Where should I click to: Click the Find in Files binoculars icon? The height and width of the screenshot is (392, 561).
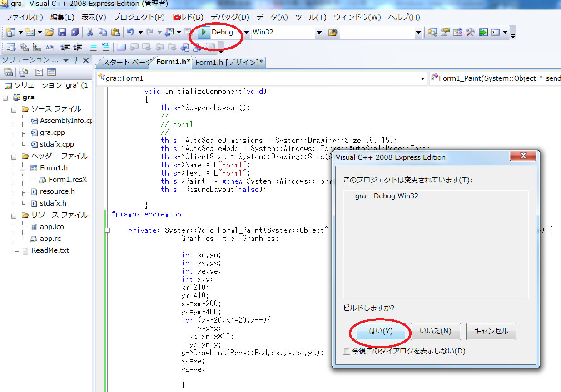333,32
